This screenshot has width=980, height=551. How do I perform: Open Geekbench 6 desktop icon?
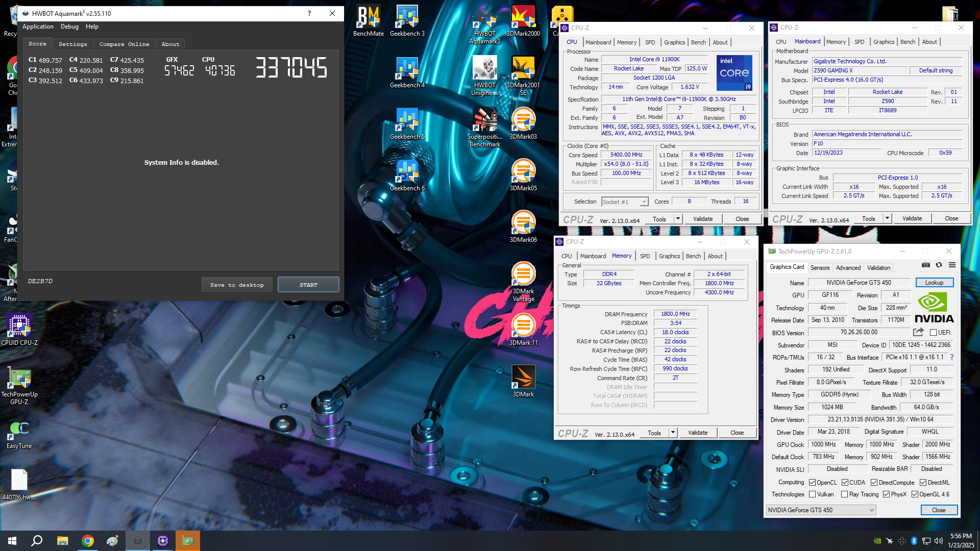pyautogui.click(x=407, y=176)
